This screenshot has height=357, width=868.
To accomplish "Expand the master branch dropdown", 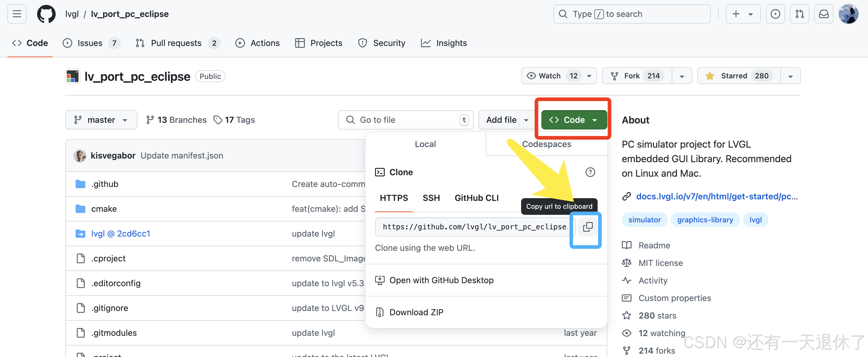I will point(101,120).
